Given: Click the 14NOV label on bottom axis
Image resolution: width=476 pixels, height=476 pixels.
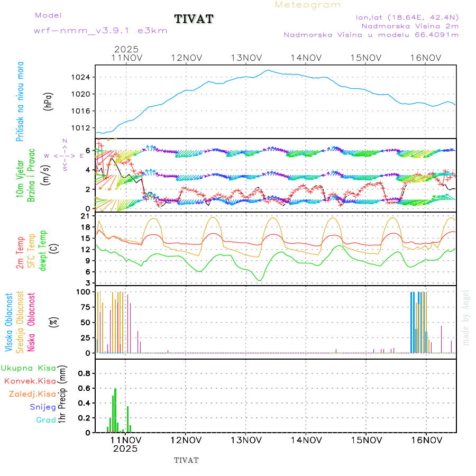Looking at the screenshot, I should tap(306, 440).
